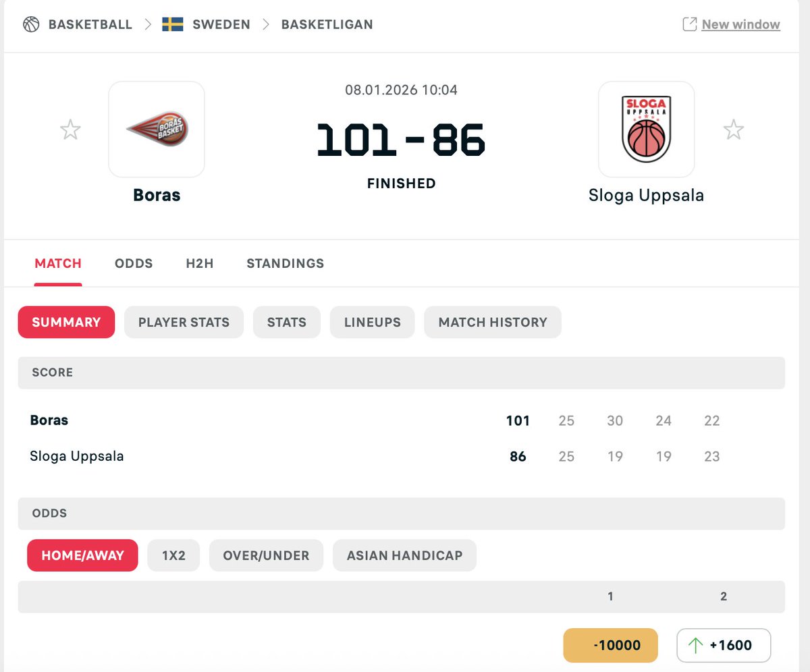Switch to the ODDS tab
810x672 pixels.
click(x=134, y=263)
